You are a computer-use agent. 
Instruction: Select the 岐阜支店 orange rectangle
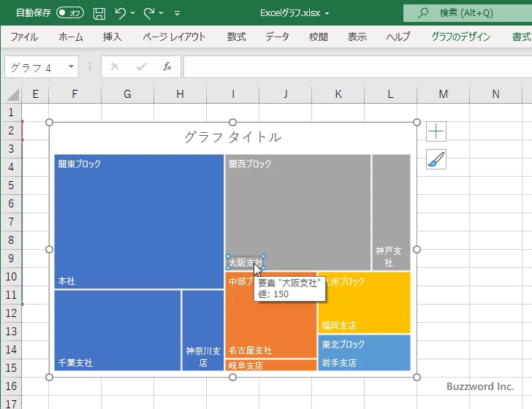tap(270, 365)
